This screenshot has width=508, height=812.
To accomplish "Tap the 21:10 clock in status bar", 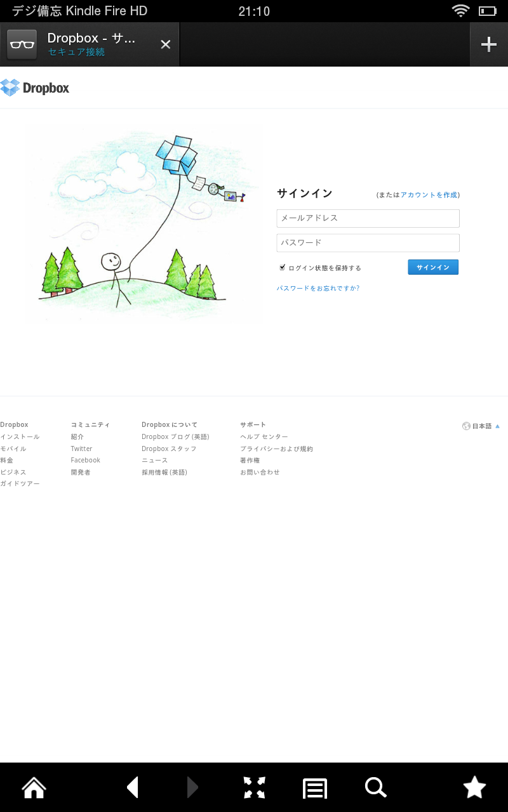I will pyautogui.click(x=254, y=11).
